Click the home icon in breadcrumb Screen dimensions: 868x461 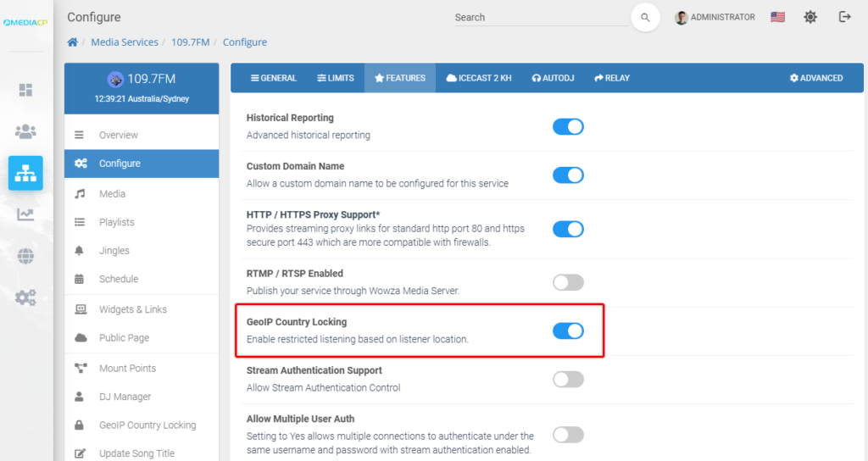[73, 42]
